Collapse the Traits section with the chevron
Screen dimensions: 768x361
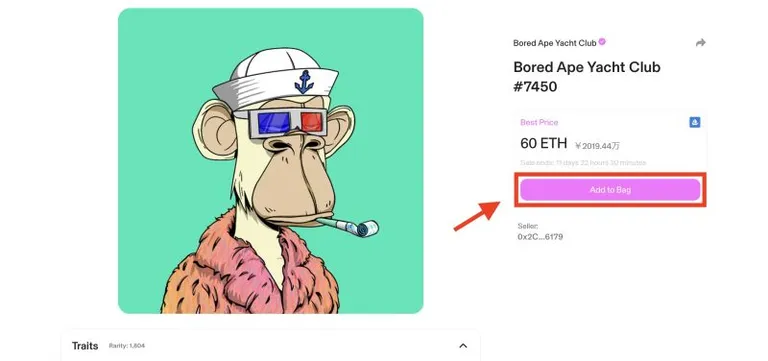point(463,346)
